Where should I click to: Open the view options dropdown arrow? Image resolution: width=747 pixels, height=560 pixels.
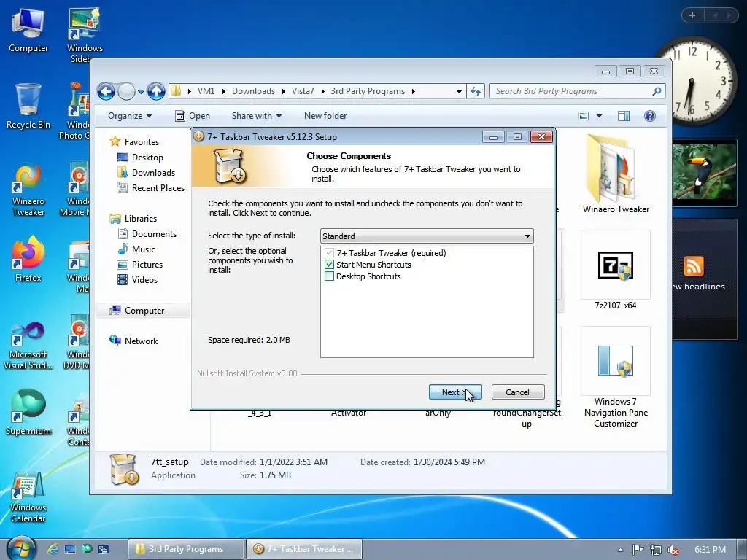(600, 116)
